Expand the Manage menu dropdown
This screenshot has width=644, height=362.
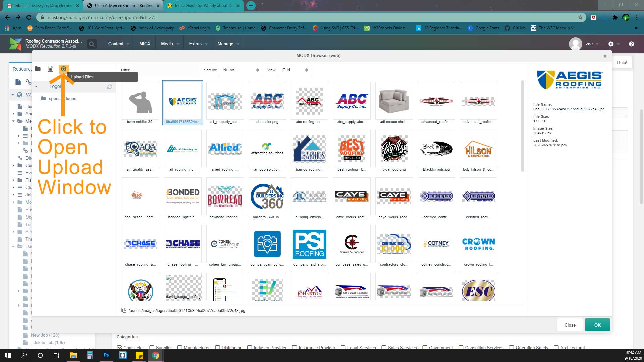228,44
